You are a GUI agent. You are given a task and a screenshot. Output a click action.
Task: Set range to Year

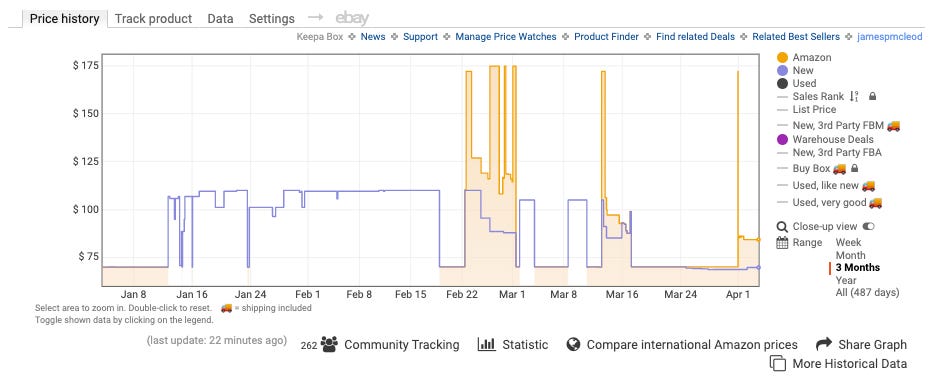(x=846, y=280)
